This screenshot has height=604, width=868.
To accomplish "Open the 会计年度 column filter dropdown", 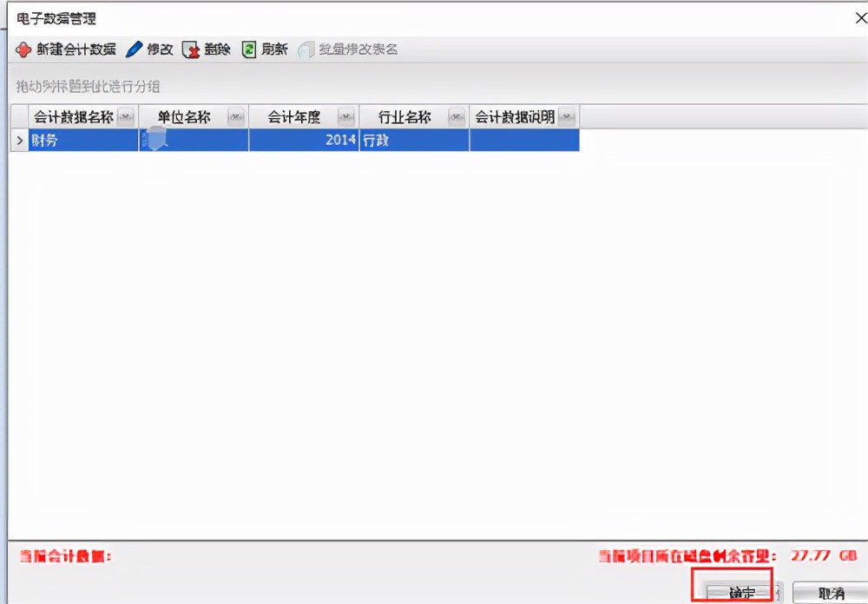I will point(345,115).
